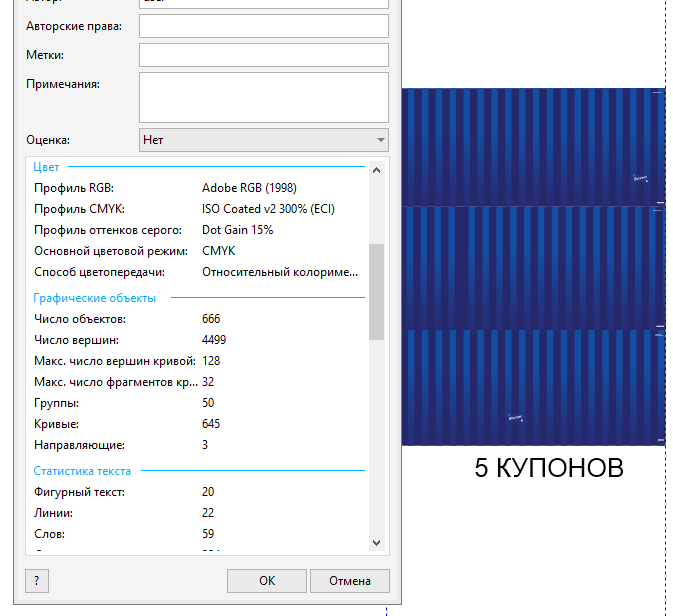Click the Линии value 22
The height and width of the screenshot is (616, 673).
208,513
